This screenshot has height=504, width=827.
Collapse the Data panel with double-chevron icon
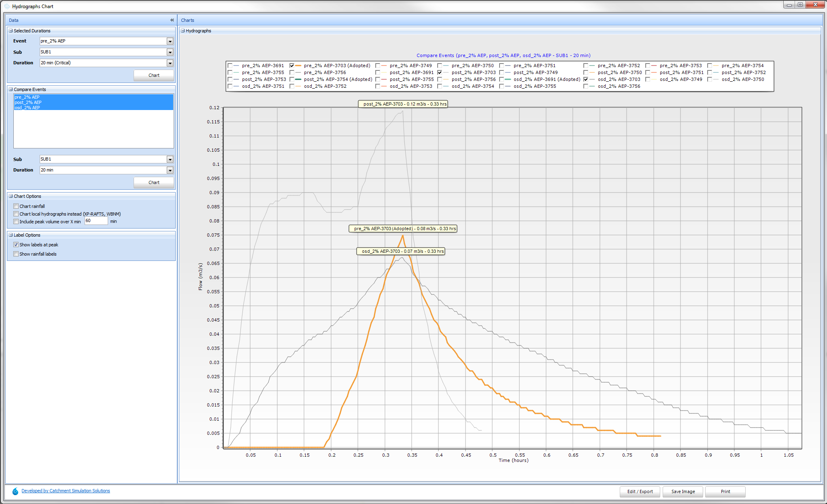pyautogui.click(x=172, y=20)
